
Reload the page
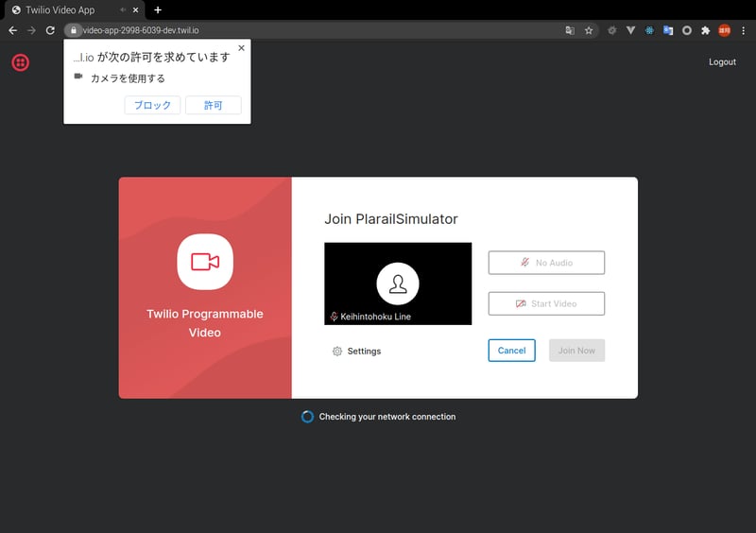point(50,30)
